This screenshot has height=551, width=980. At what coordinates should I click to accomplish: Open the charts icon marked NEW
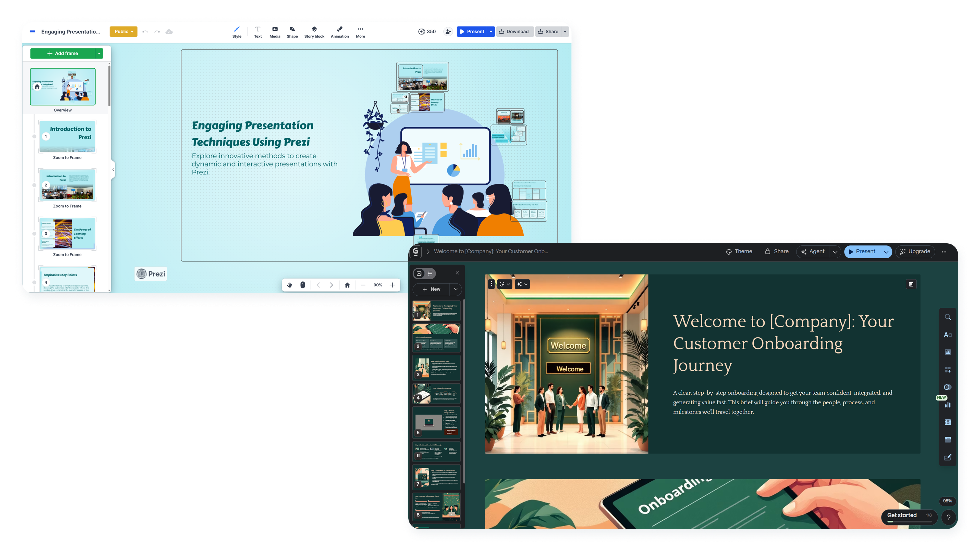947,405
